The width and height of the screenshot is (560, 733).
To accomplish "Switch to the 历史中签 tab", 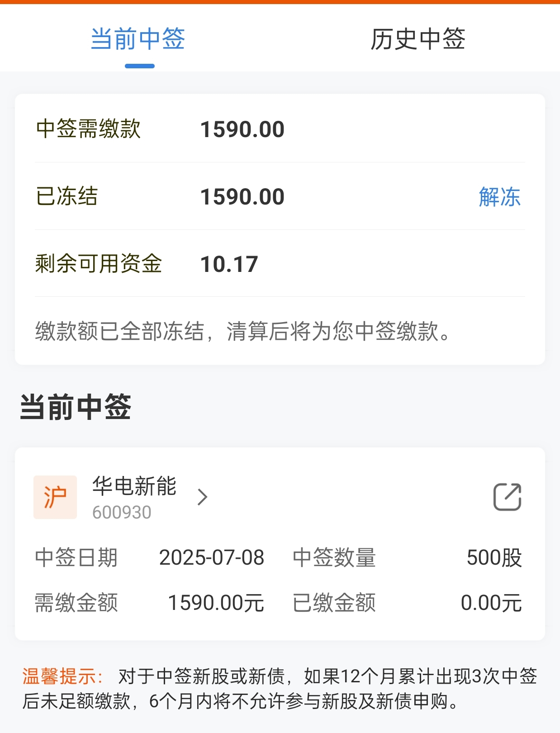I will (x=418, y=39).
